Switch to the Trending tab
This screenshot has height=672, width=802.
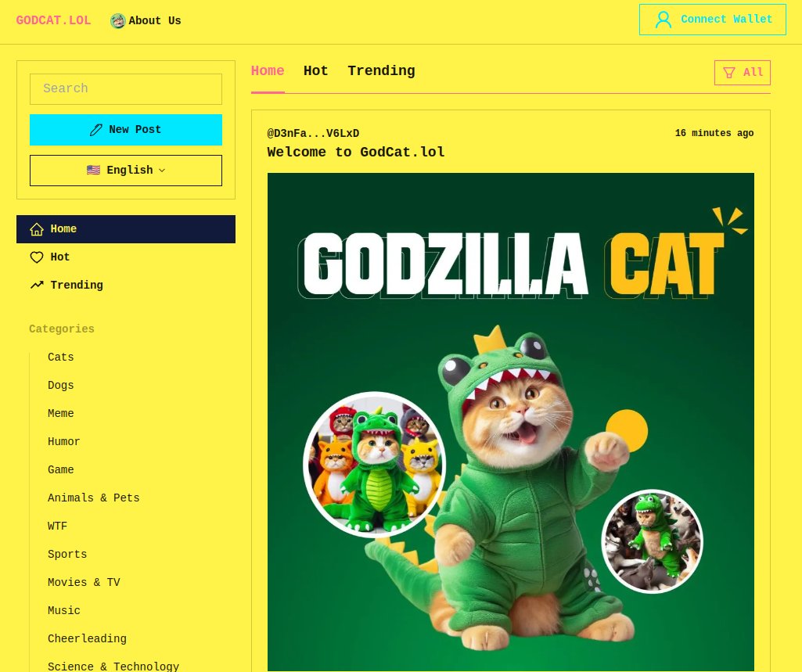coord(381,71)
